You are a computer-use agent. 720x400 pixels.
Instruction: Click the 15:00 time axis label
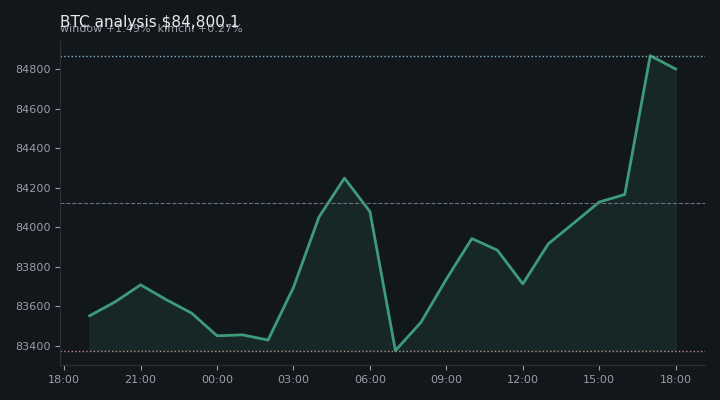click(x=599, y=379)
